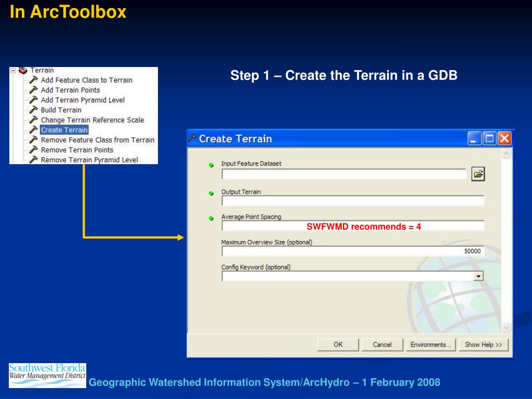532x399 pixels.
Task: Click hammer icon beside Change Terrain Reference Scale
Action: (x=33, y=120)
